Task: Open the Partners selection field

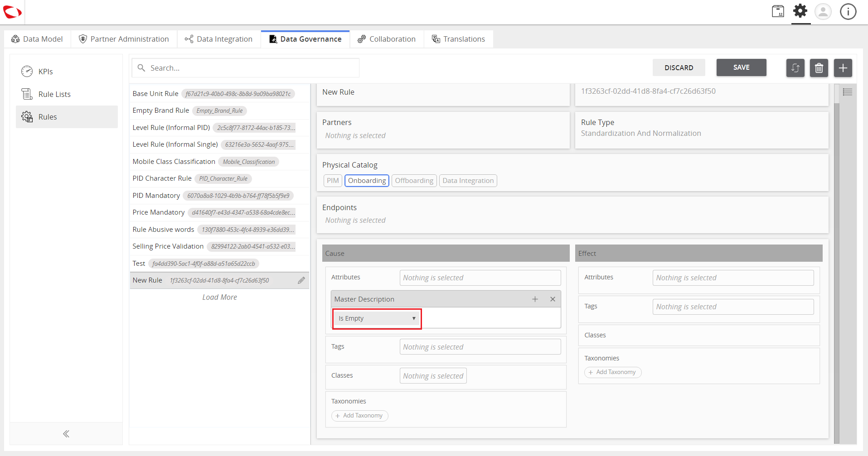Action: pyautogui.click(x=443, y=130)
